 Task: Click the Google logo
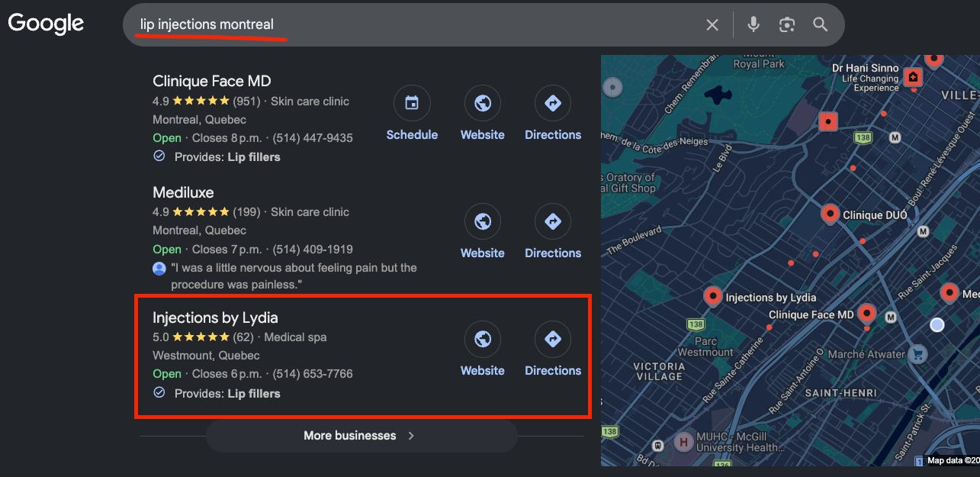(46, 24)
